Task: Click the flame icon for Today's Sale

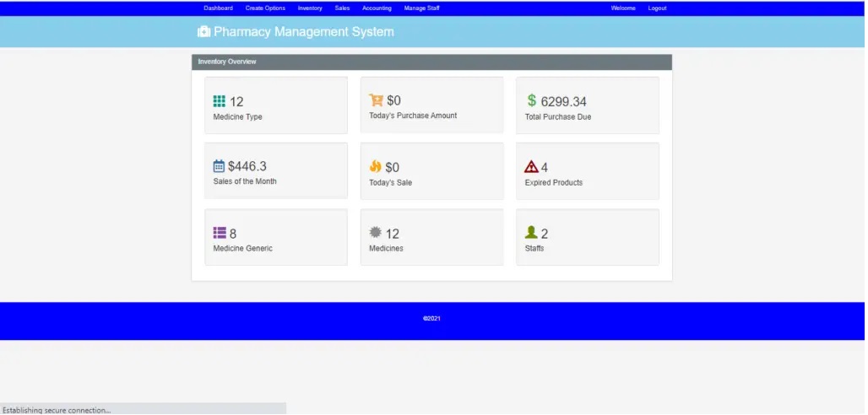Action: 376,167
